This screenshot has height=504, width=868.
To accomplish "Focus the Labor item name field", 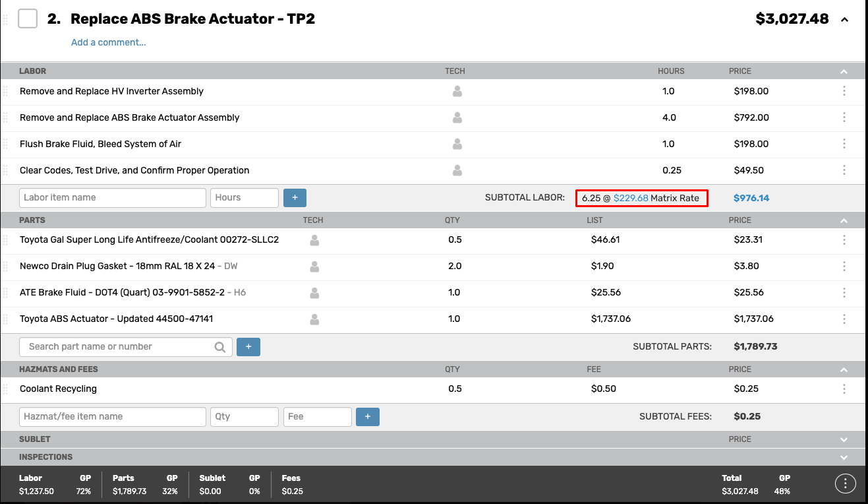I will (113, 197).
